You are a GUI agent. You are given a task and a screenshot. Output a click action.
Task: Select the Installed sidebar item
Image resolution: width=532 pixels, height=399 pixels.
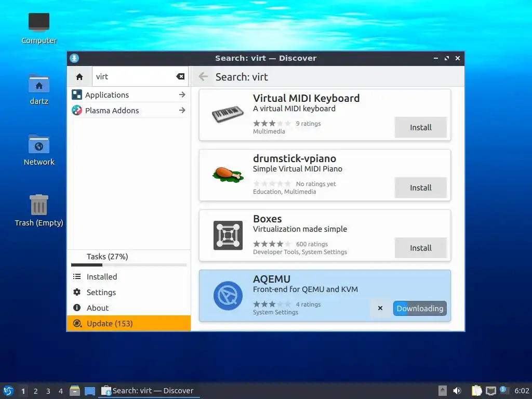[129, 276]
